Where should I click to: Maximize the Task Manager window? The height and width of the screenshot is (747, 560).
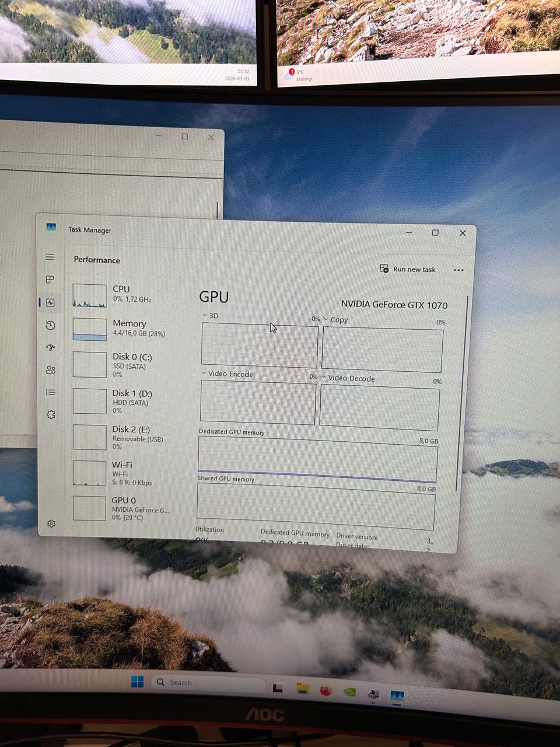435,232
